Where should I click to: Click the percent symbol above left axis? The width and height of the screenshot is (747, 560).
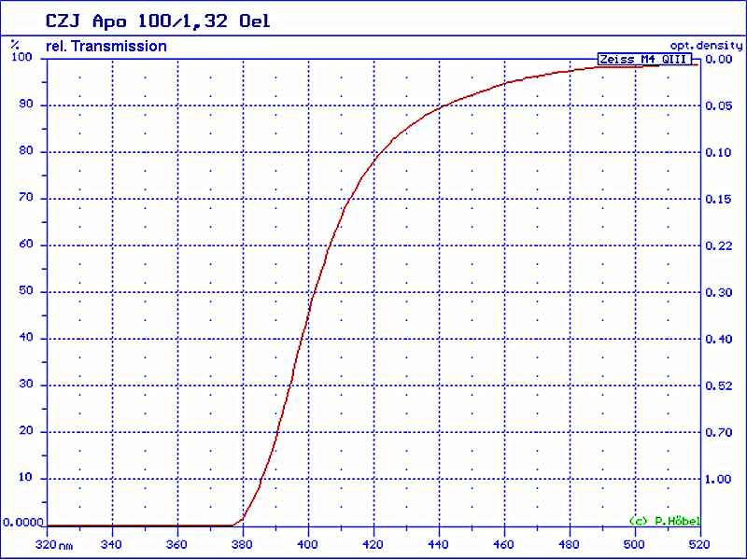pos(15,44)
